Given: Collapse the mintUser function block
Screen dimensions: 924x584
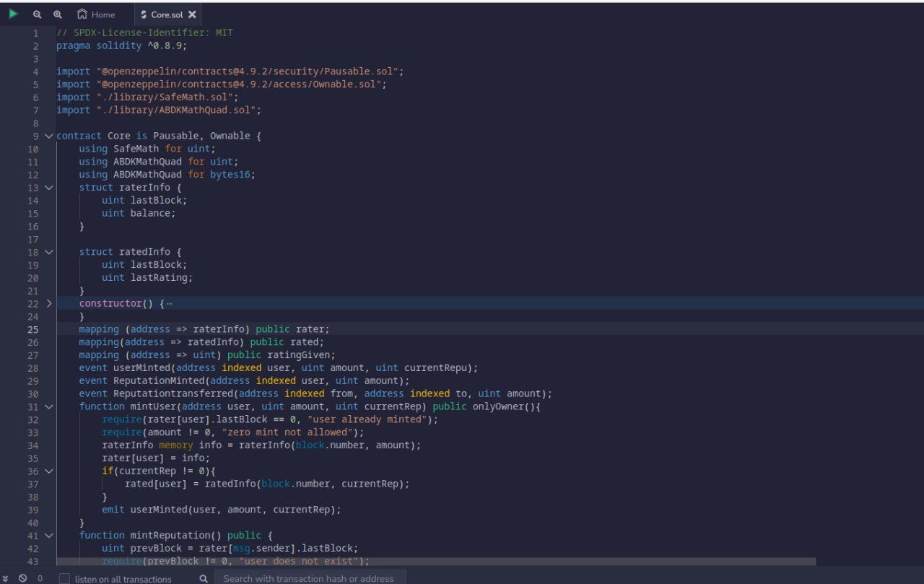Looking at the screenshot, I should (x=48, y=406).
